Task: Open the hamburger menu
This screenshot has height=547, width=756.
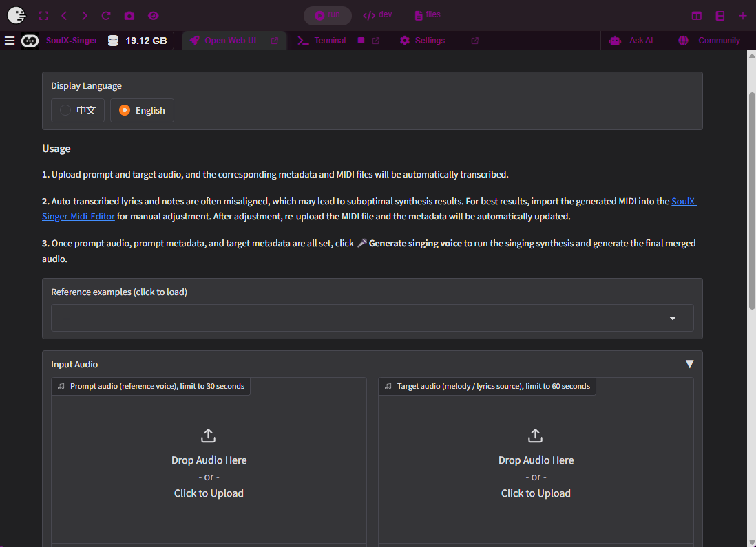Action: pos(10,41)
